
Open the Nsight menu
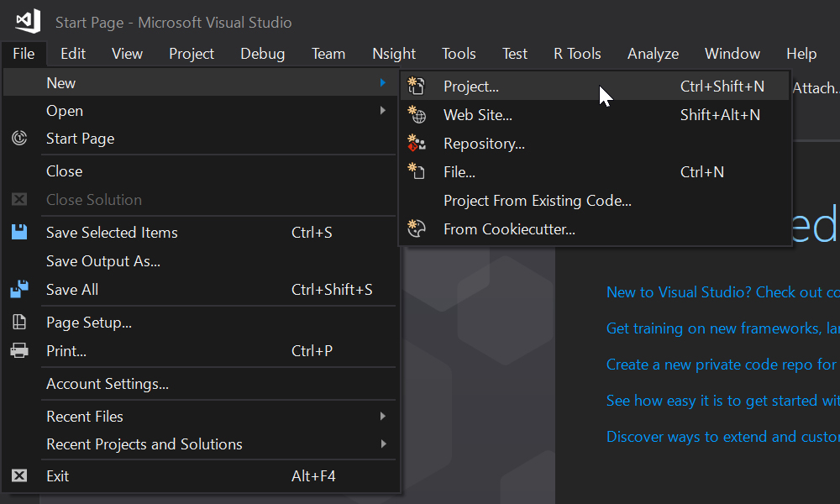394,54
